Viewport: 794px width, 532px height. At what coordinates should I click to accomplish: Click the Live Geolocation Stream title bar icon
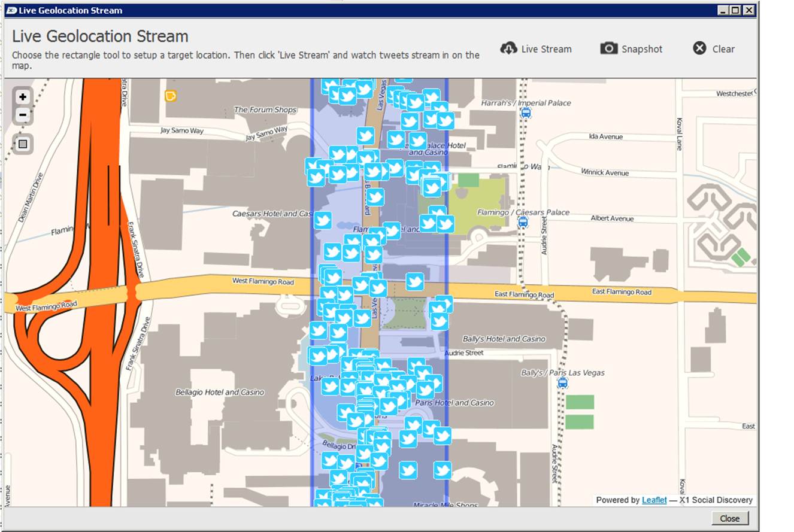coord(11,10)
